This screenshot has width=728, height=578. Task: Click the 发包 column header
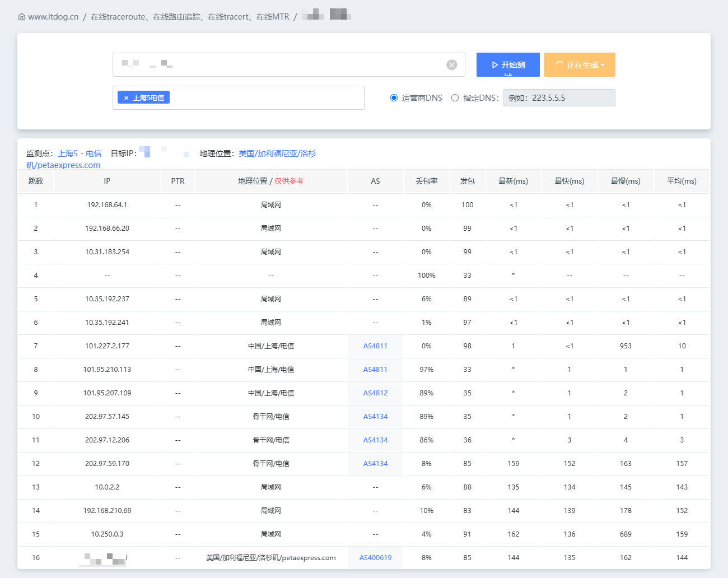[x=468, y=181]
